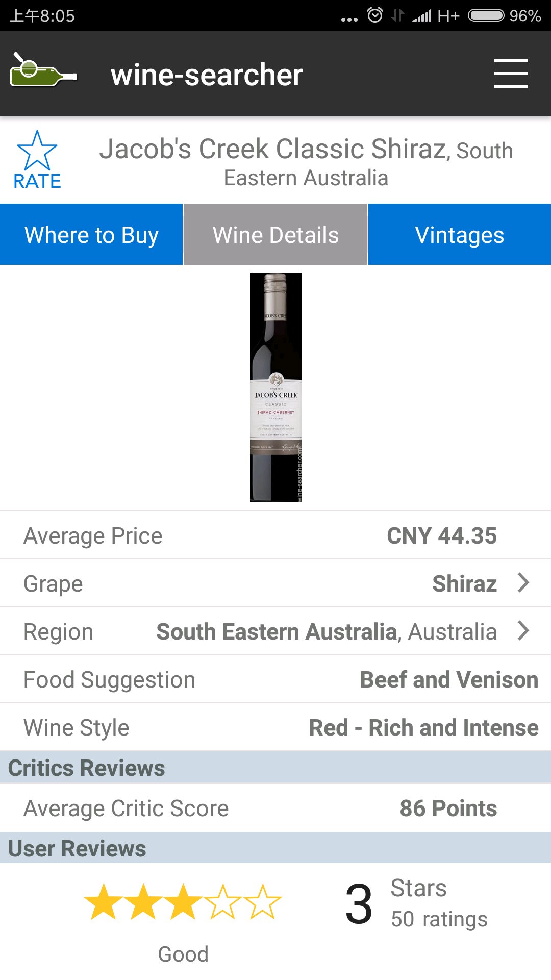
Task: Open the Vintages tab
Action: point(460,235)
